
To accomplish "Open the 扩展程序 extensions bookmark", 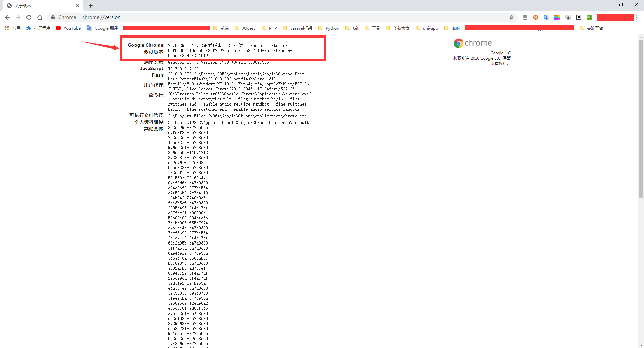I will [38, 28].
